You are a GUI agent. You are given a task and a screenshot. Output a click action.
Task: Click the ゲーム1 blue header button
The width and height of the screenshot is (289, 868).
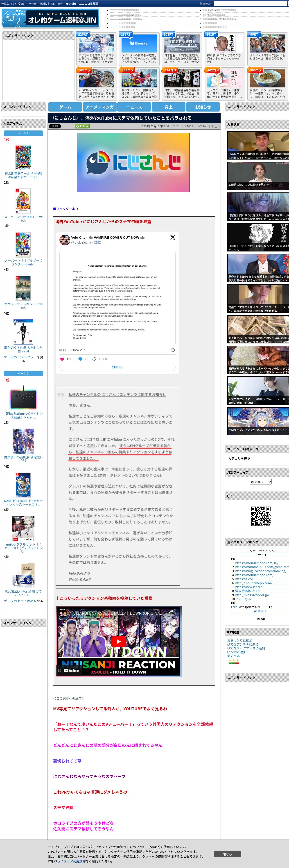(x=23, y=133)
